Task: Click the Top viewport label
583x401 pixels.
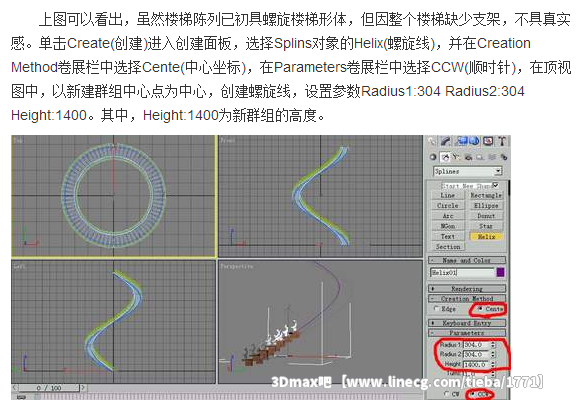Action: pyautogui.click(x=17, y=140)
